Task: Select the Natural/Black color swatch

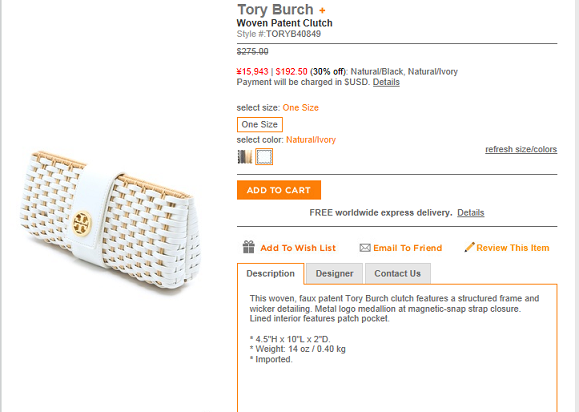Action: [244, 157]
